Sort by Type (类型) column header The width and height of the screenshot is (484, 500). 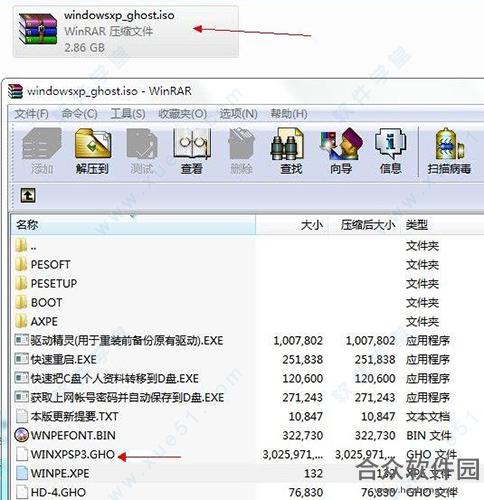[442, 225]
